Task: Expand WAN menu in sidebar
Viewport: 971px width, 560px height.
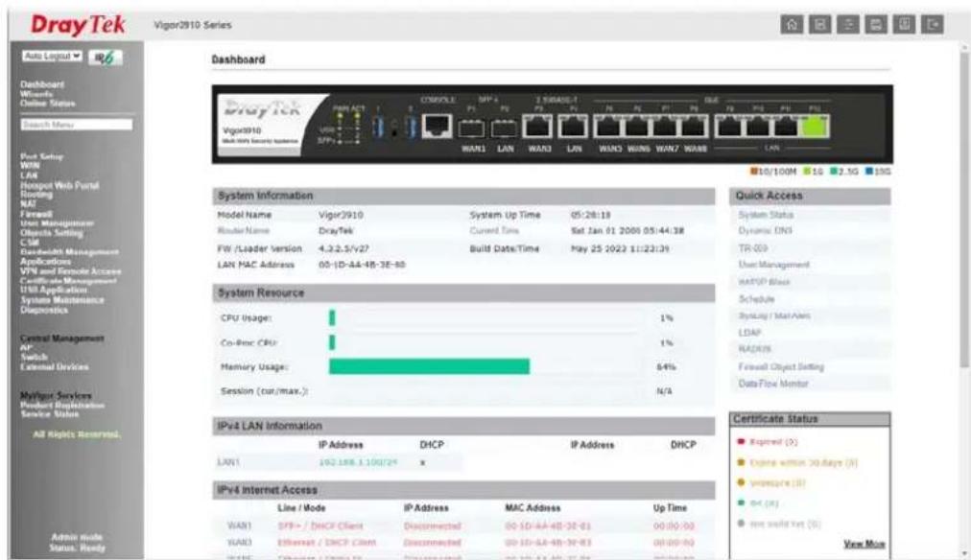Action: coord(30,166)
